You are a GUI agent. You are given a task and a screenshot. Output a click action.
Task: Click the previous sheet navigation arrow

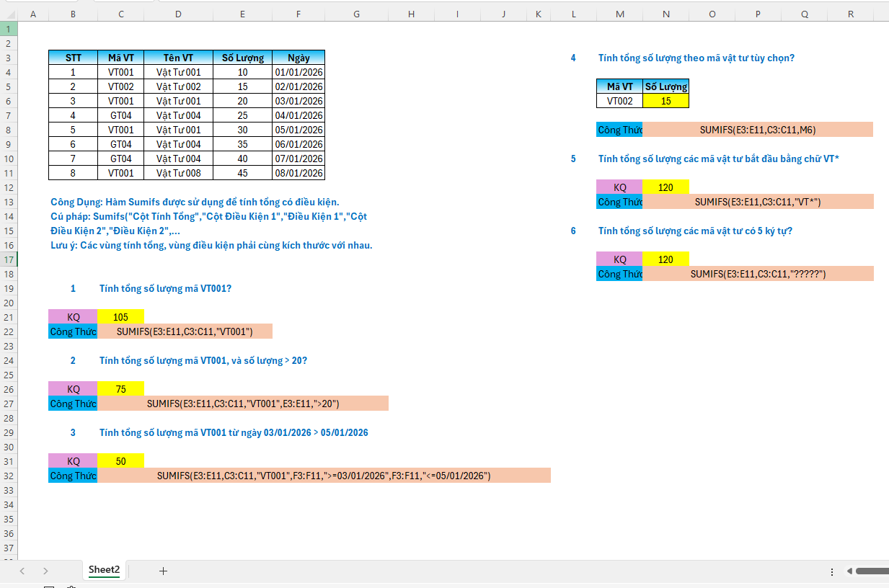(x=22, y=571)
